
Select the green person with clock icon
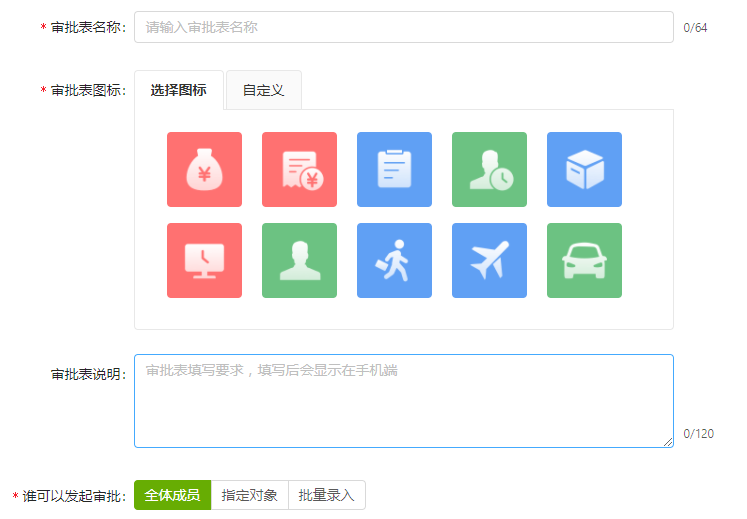coord(489,170)
